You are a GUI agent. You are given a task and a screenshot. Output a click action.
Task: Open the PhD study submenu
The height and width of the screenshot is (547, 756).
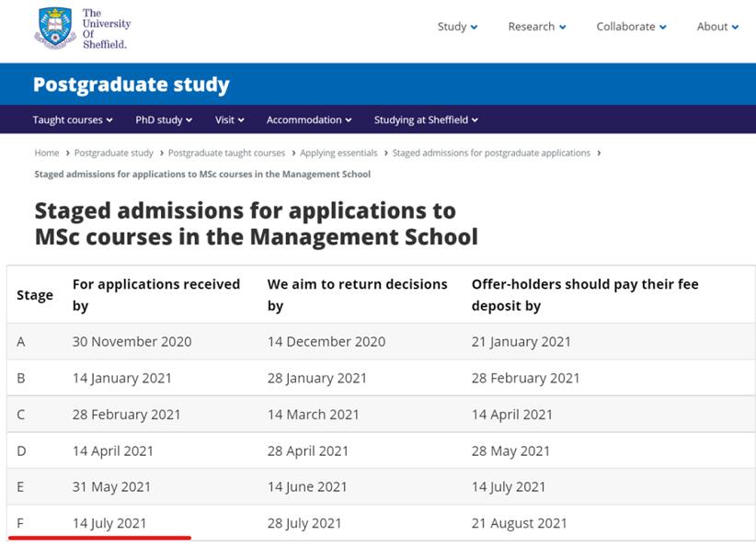[164, 120]
